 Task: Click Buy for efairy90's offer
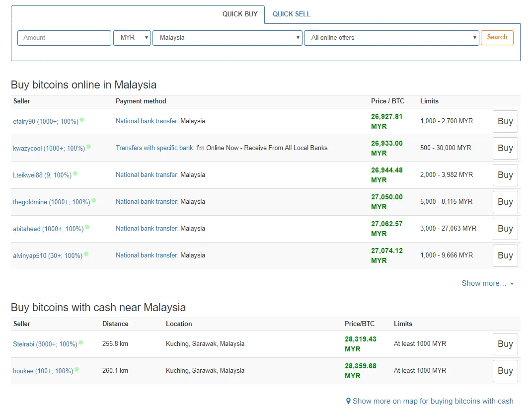tap(505, 121)
